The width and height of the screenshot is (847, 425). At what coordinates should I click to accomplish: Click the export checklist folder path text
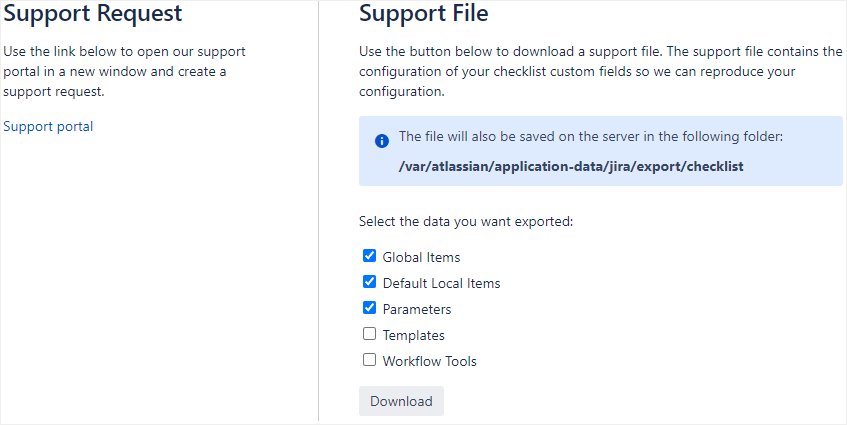[570, 166]
